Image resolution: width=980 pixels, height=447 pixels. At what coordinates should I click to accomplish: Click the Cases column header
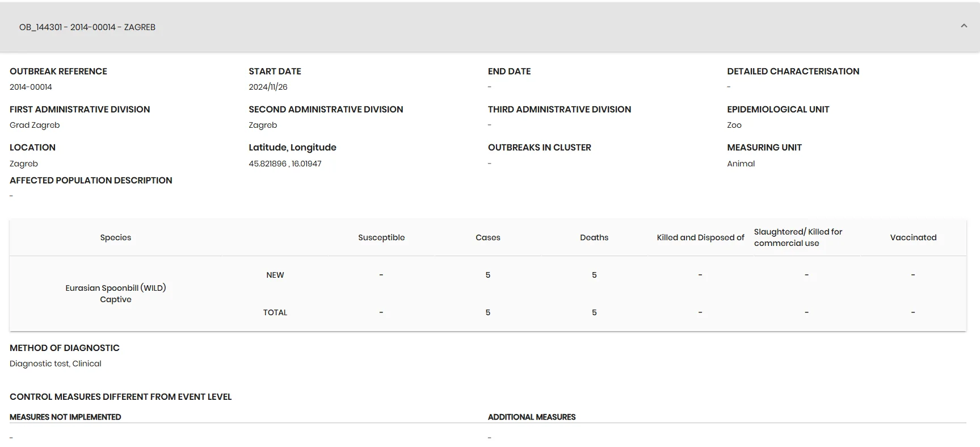tap(488, 237)
